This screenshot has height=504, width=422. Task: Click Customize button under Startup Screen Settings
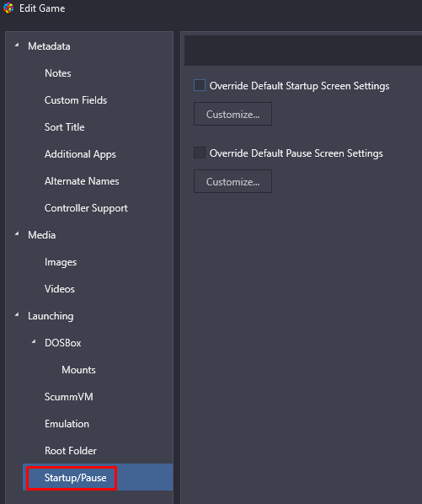[232, 114]
